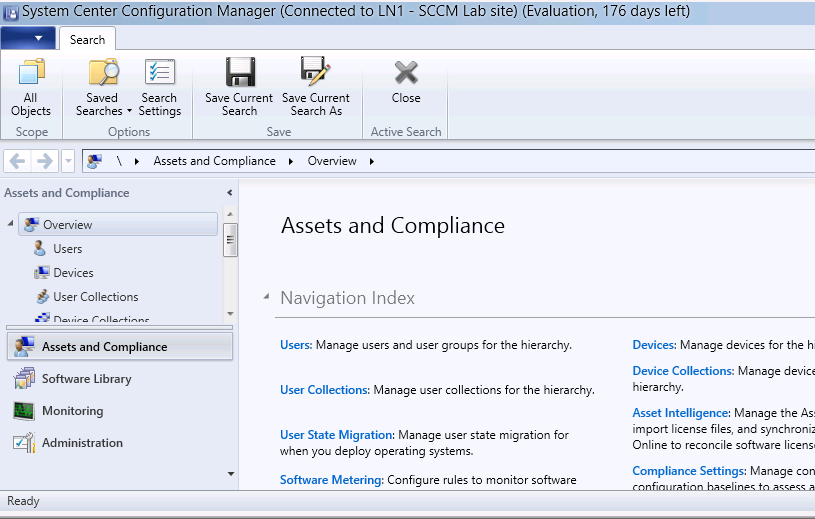
Task: Click the Overview tree node icon
Action: click(x=32, y=224)
